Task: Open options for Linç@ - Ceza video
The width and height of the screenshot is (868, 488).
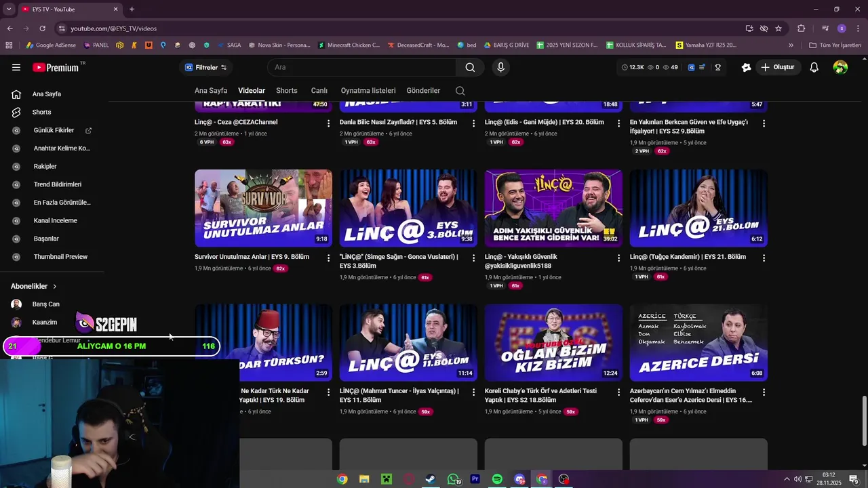Action: [329, 123]
